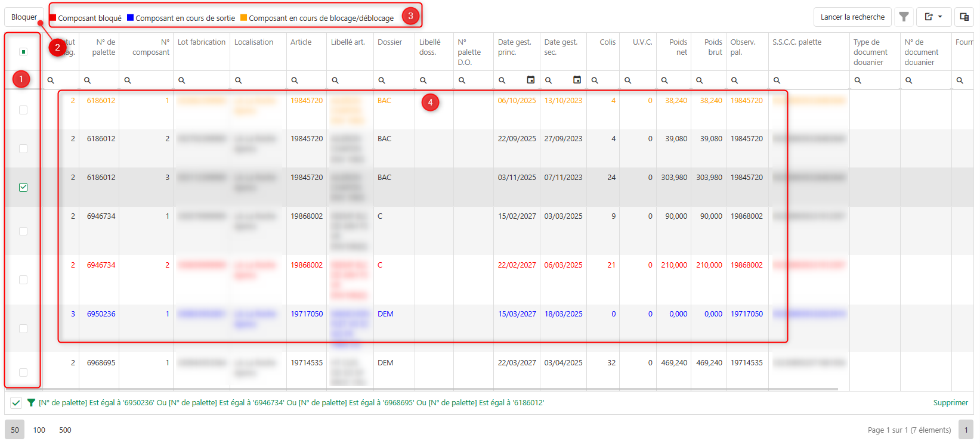Click Lancer la recherche button
The image size is (980, 444).
[x=852, y=17]
